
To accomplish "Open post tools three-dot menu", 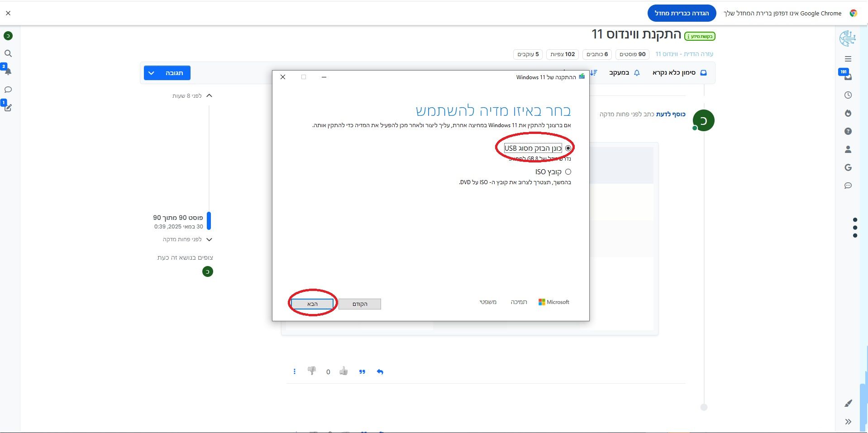I will pyautogui.click(x=295, y=371).
